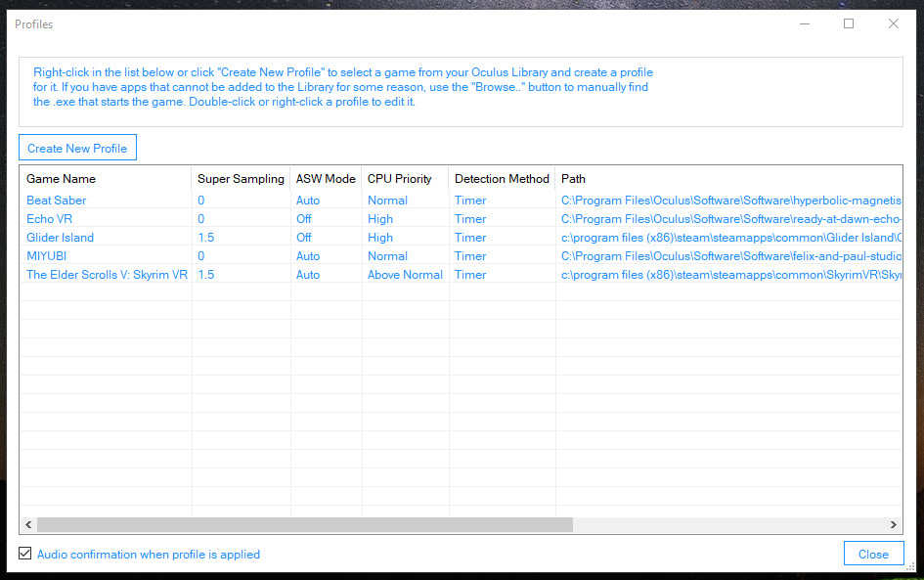This screenshot has width=924, height=580.
Task: Click Skyrim VR's ASW Mode Auto cell
Action: pos(308,275)
